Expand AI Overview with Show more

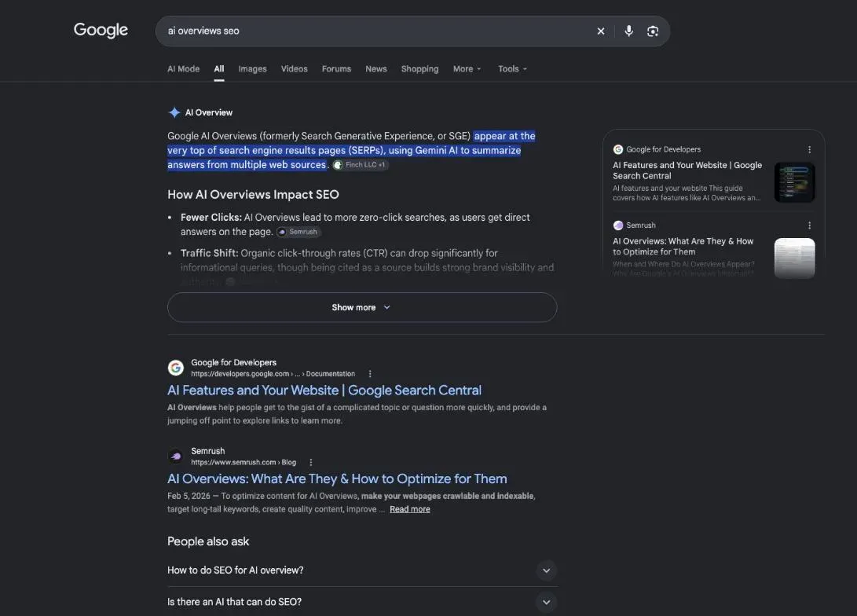[x=362, y=307]
